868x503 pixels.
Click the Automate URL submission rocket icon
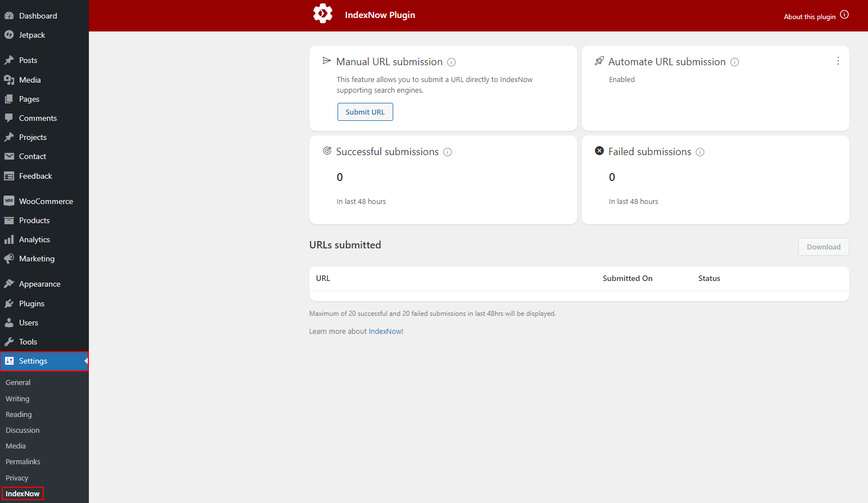tap(600, 61)
